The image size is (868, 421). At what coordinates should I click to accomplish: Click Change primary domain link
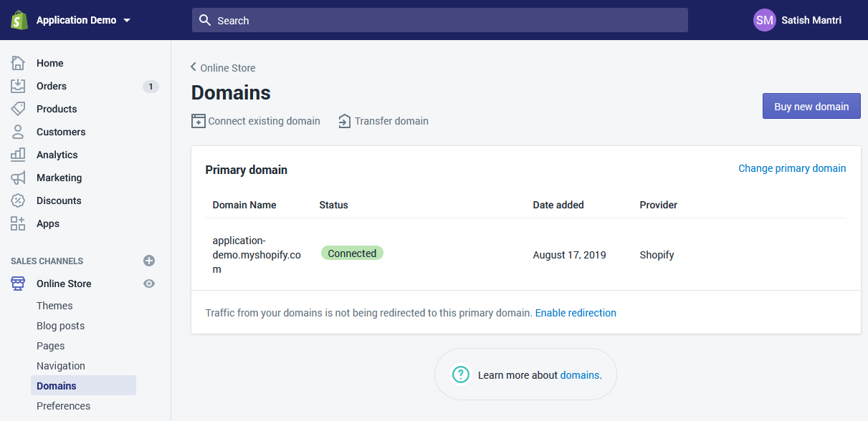[x=792, y=168]
